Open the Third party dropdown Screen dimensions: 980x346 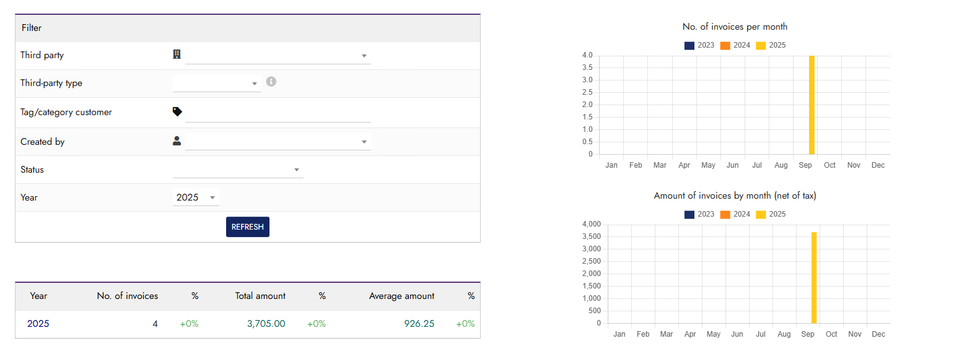[x=278, y=56]
